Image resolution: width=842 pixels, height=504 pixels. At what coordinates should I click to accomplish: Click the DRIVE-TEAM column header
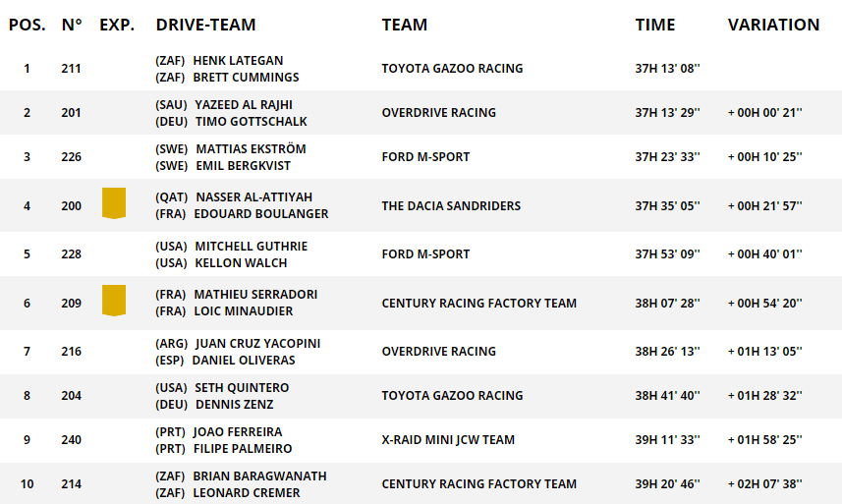coord(205,25)
